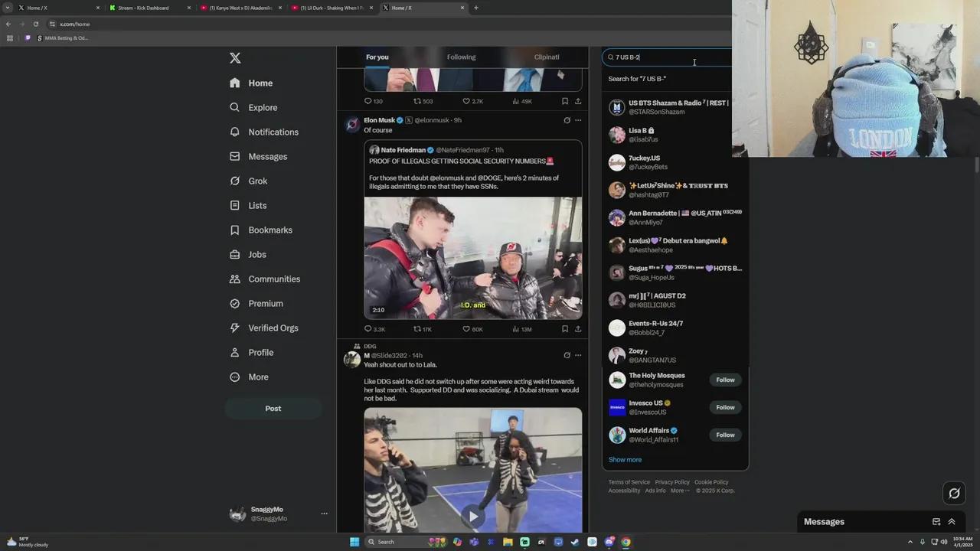Open more options on Slide3202 post
This screenshot has width=980, height=551.
(x=578, y=355)
